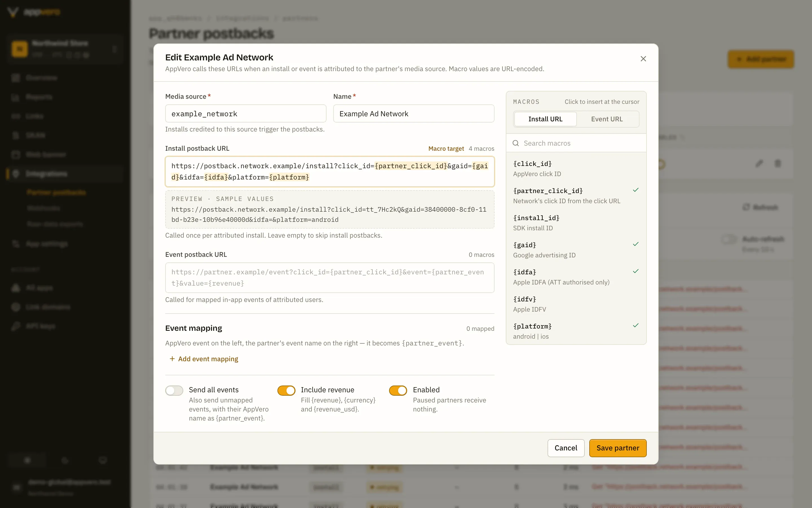
Task: Toggle Auto-refresh on the background page
Action: 729,239
